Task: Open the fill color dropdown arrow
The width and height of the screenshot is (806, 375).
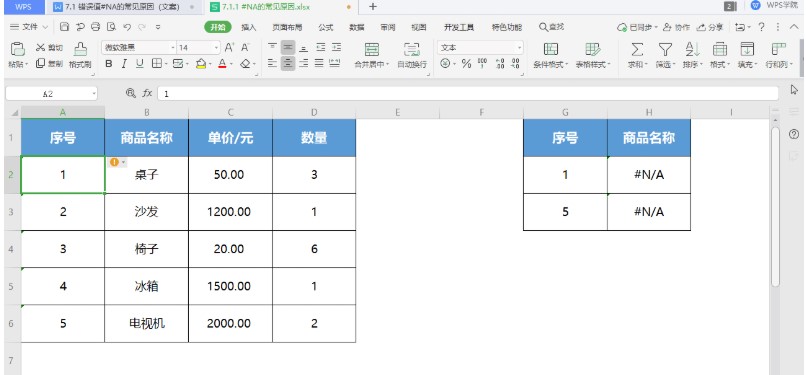Action: pyautogui.click(x=210, y=64)
